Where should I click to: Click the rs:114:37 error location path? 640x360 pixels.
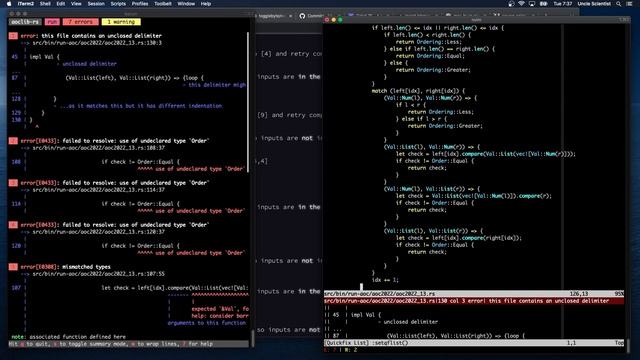99,190
